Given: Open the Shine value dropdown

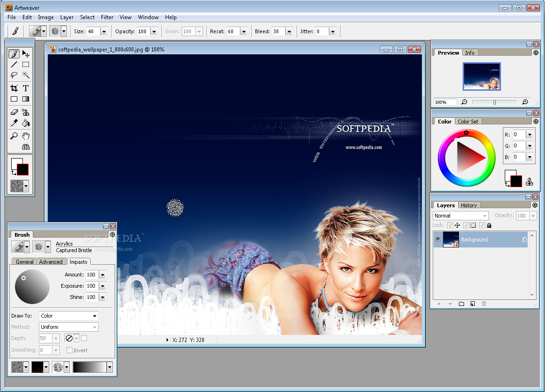Looking at the screenshot, I should (102, 297).
